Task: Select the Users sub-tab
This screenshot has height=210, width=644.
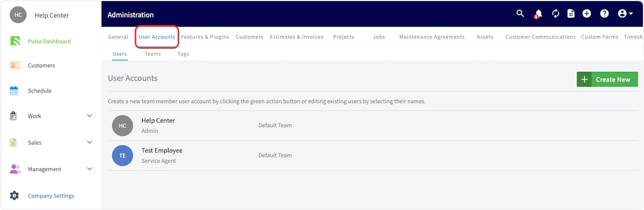Action: tap(120, 54)
